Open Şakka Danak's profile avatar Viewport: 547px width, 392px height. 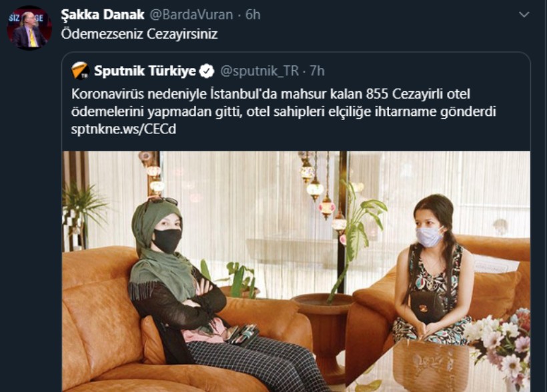(x=29, y=27)
